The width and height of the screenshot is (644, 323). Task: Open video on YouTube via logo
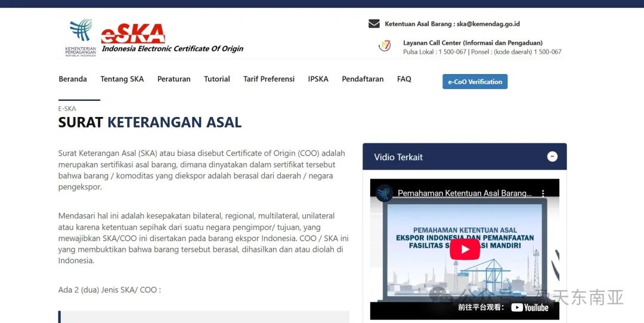(530, 307)
